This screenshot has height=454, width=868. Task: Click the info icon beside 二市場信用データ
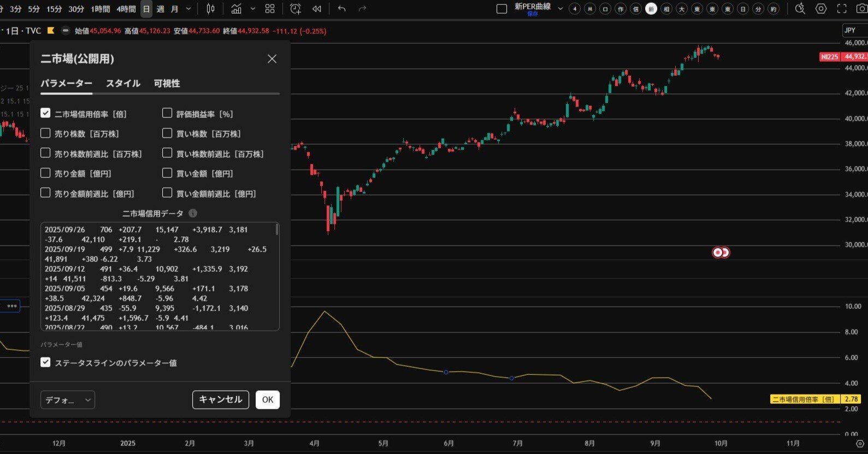point(193,213)
